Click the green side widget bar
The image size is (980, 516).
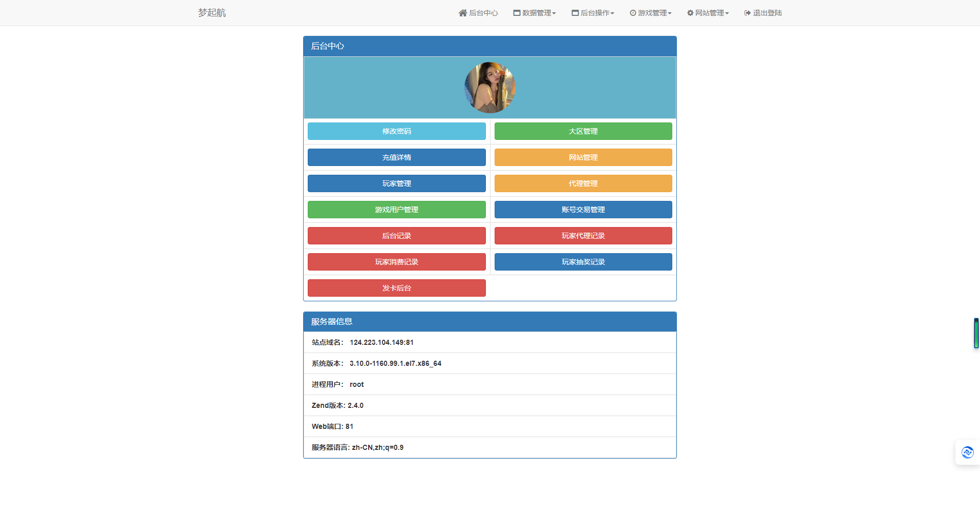[976, 333]
